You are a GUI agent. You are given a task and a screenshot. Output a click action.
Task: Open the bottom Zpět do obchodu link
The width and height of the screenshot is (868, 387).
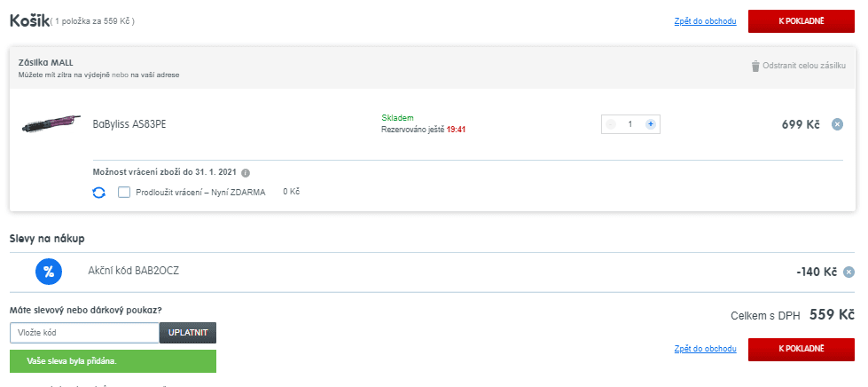coord(705,349)
